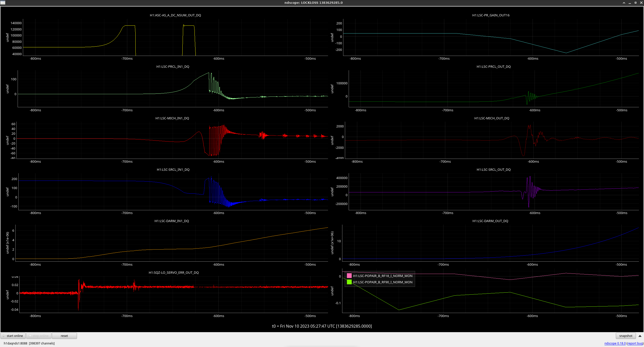Screen dimensions: 644x347
Task: Click the H1:SQZ-LO_SERVO_ERR_OUT_DQ plot title
Action: click(x=174, y=272)
